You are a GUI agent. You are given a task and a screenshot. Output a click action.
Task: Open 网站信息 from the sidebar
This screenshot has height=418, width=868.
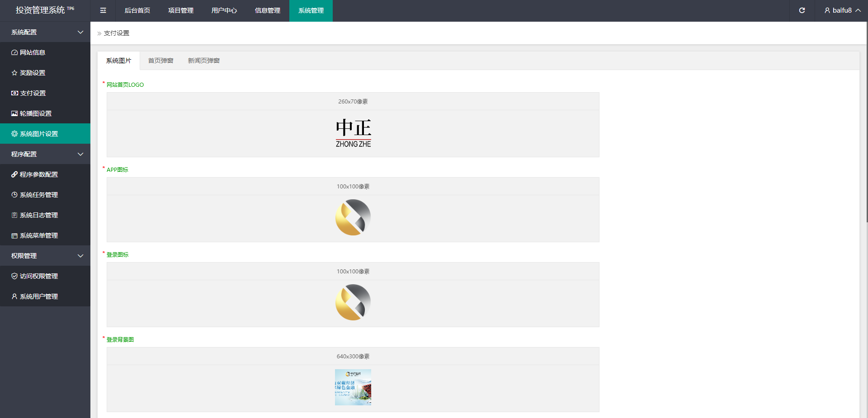pos(33,52)
